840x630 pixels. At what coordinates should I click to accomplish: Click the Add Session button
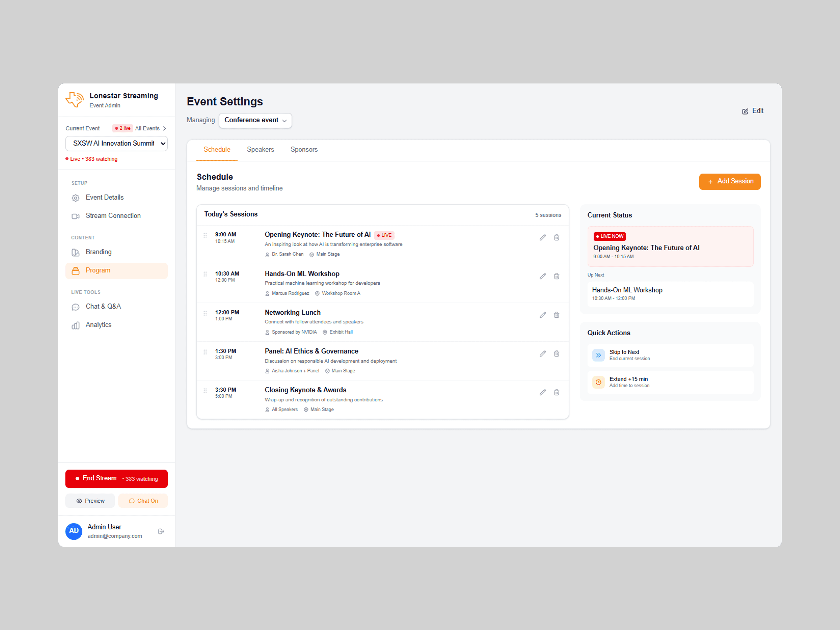coord(729,182)
